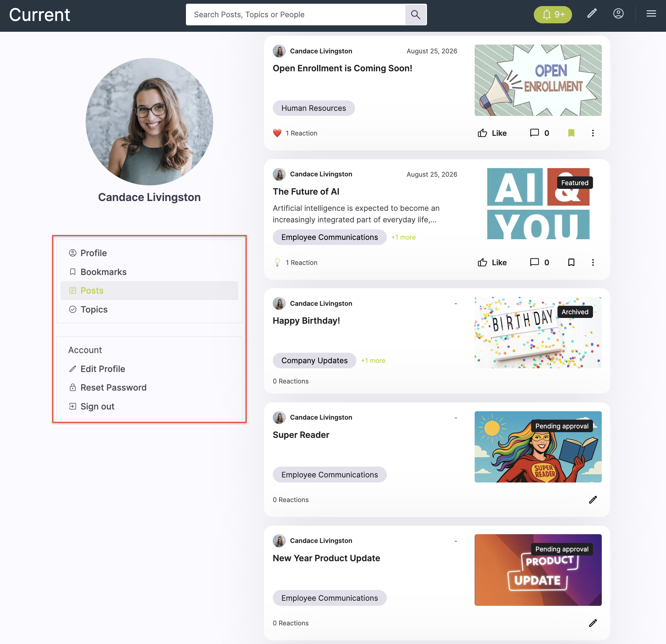Viewport: 666px width, 644px height.
Task: Click Reset Password under Account
Action: (149, 388)
